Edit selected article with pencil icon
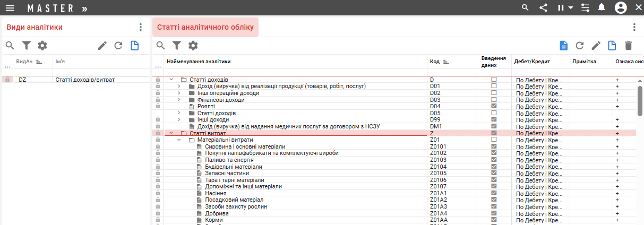Screen dimensions: 644x225 pos(596,46)
